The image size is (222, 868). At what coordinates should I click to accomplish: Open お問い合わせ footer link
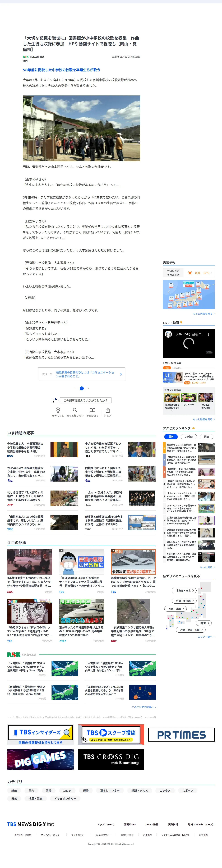(x=127, y=835)
